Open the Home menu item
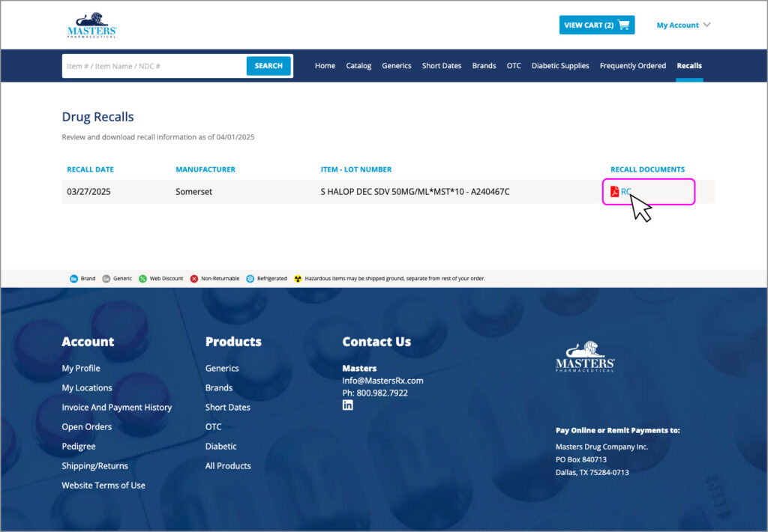Image resolution: width=768 pixels, height=532 pixels. 325,66
